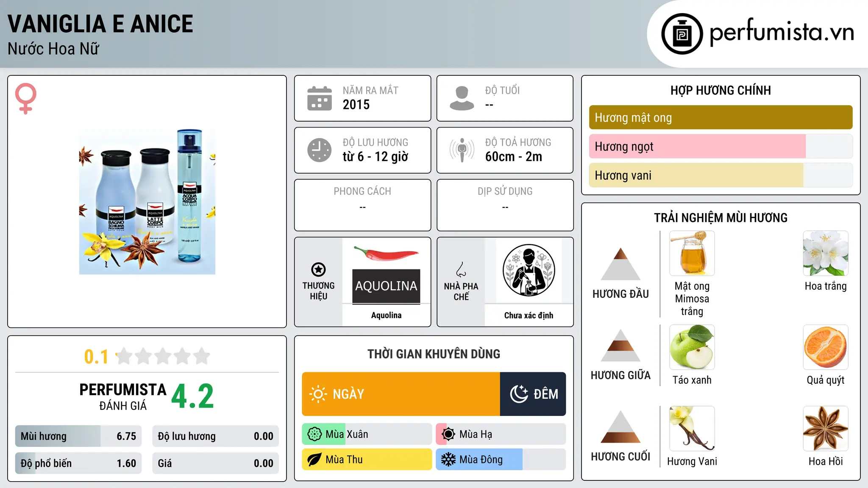Screen dimensions: 868x488
Task: Click the Giá score bar
Action: [x=216, y=463]
